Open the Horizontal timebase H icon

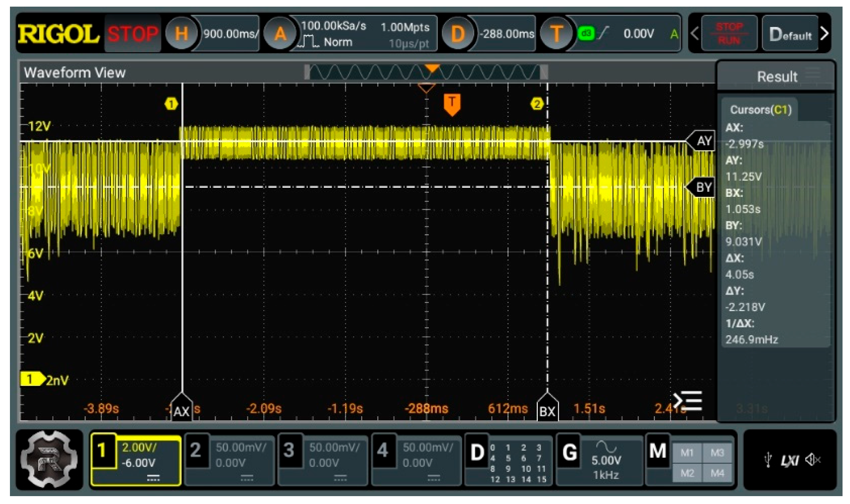coord(181,34)
